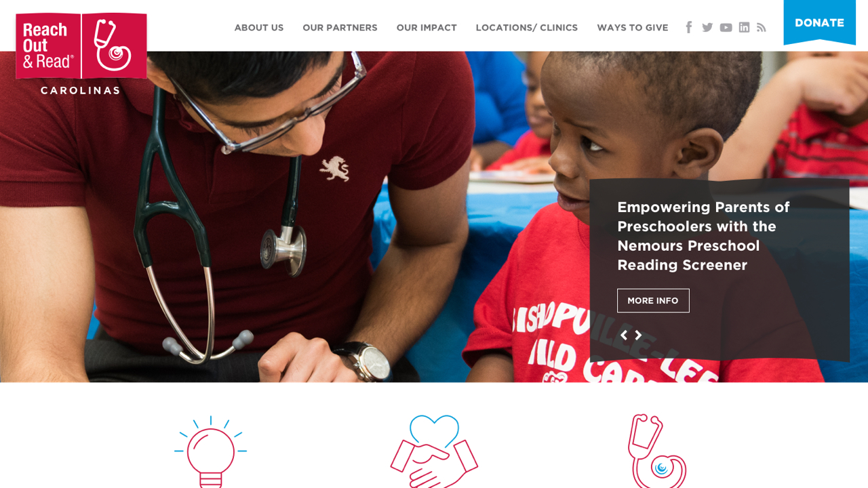Click the More Info button
The image size is (868, 488).
pyautogui.click(x=653, y=300)
